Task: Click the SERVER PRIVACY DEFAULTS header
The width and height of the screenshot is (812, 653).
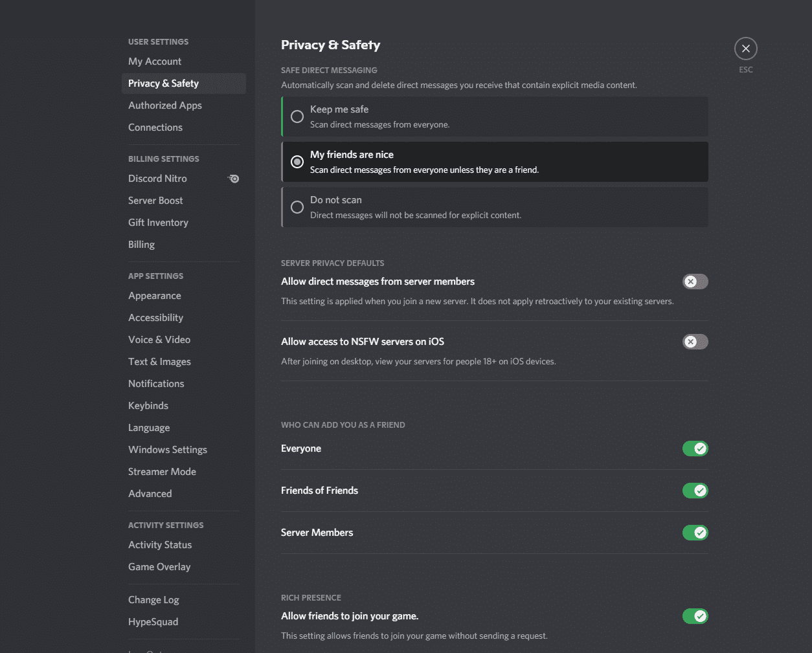Action: point(333,263)
